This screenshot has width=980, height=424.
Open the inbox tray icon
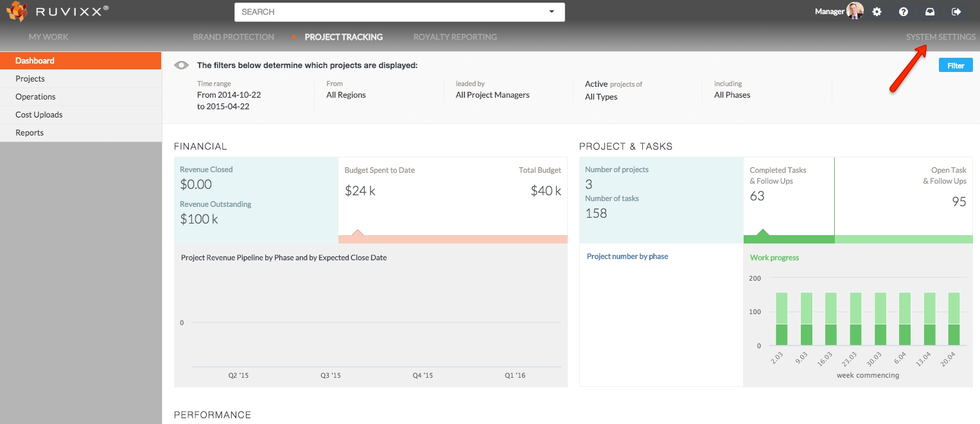click(x=929, y=12)
